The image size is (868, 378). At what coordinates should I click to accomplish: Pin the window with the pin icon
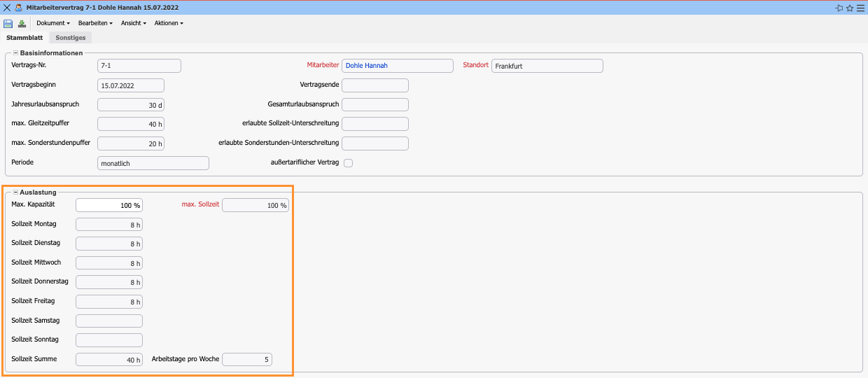(839, 8)
